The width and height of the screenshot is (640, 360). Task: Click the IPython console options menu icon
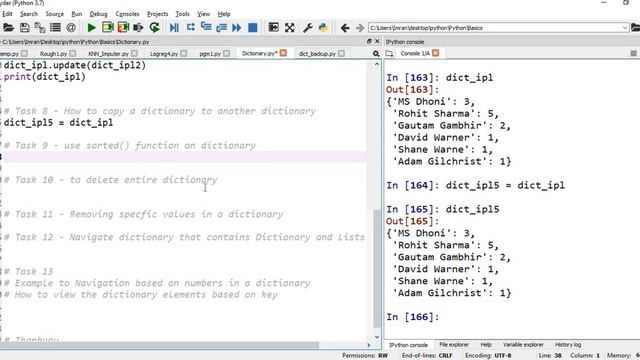click(x=633, y=53)
